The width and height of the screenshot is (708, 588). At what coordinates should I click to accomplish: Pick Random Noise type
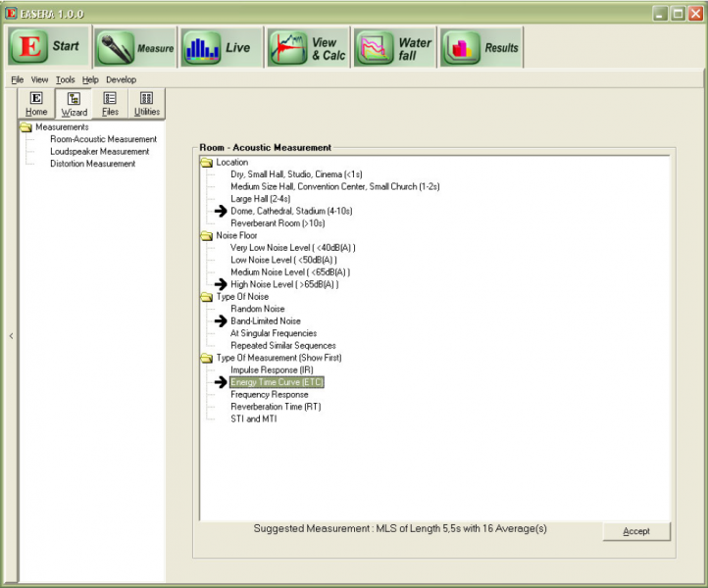[257, 309]
